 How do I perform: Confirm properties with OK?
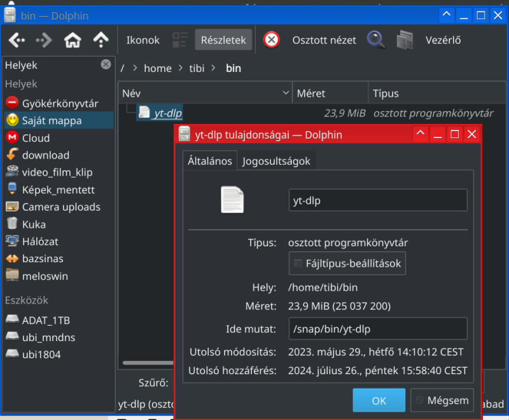pyautogui.click(x=379, y=400)
